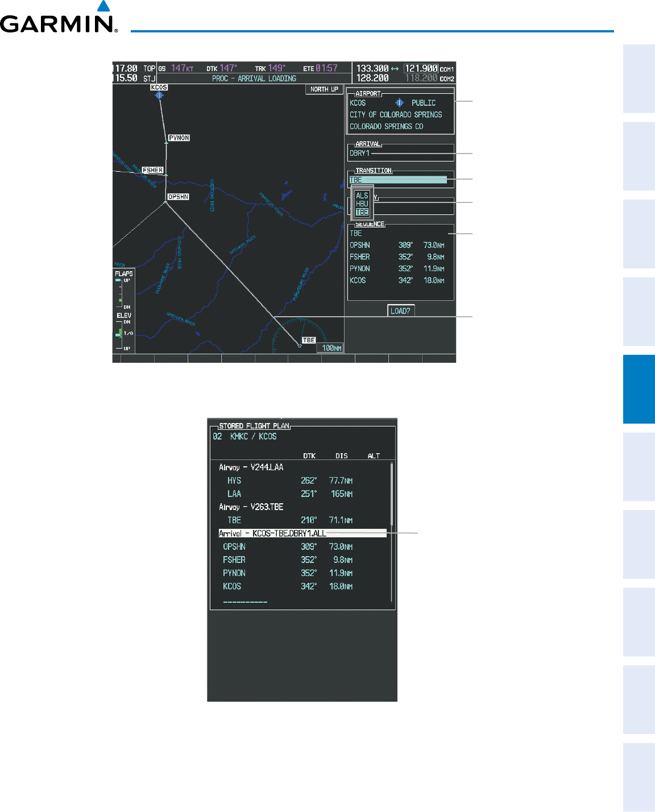The height and width of the screenshot is (812, 655).
Task: Select Airway - V263.TBE header row
Action: point(251,507)
